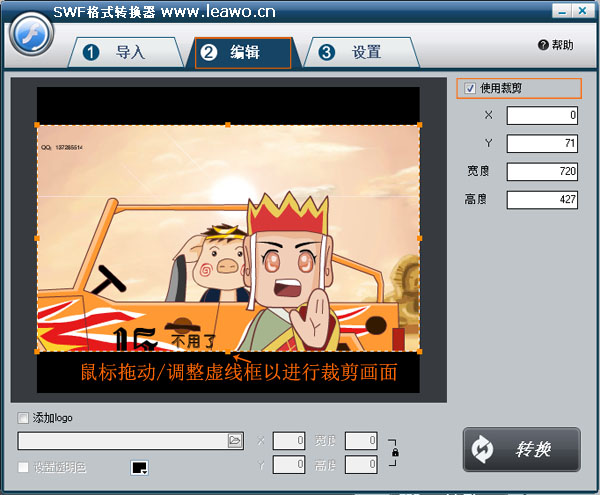Viewport: 600px width, 495px height.
Task: Click the 转换 convert button
Action: coord(522,449)
